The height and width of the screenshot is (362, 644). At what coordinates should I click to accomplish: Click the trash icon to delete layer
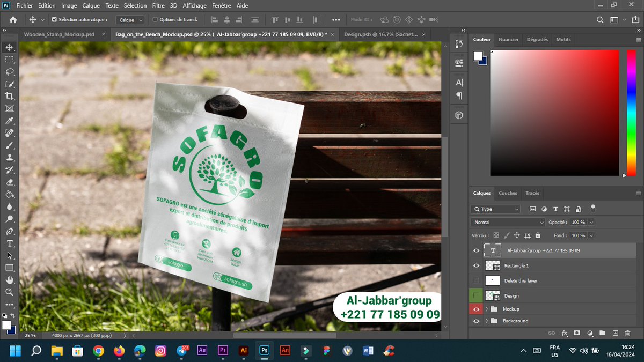tap(627, 333)
